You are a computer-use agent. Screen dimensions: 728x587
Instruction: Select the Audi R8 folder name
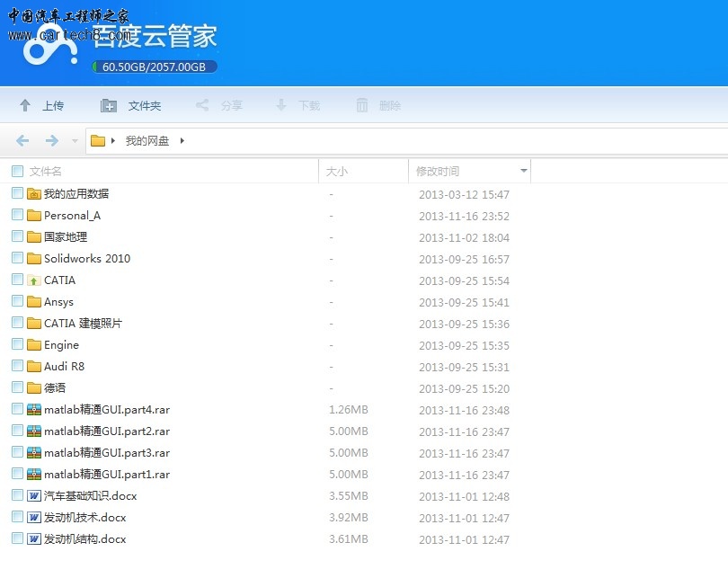coord(65,367)
